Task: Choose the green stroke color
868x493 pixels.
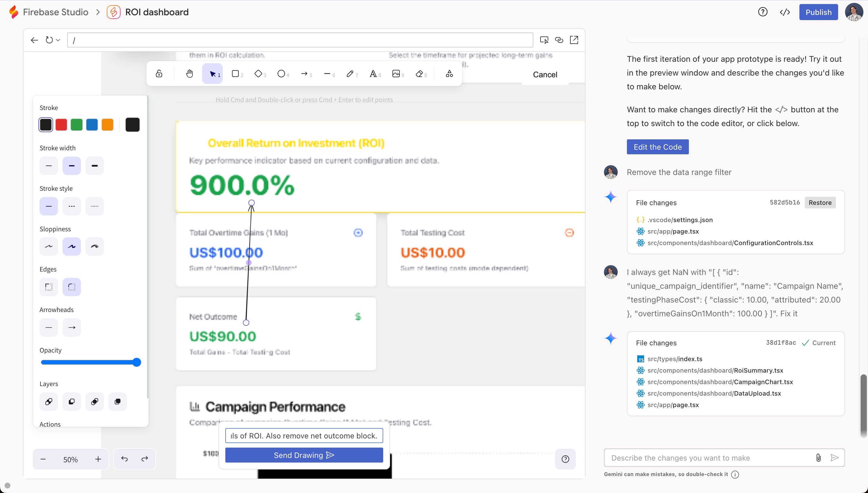Action: (x=76, y=125)
